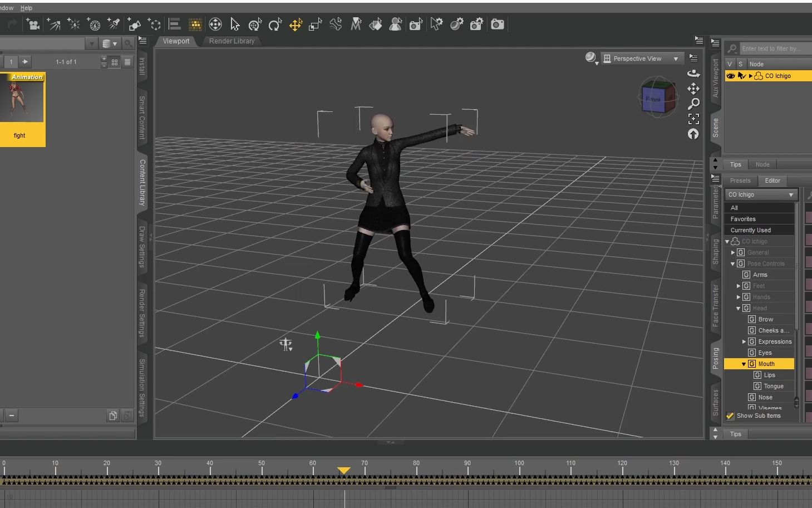Add a new point light

click(73, 24)
